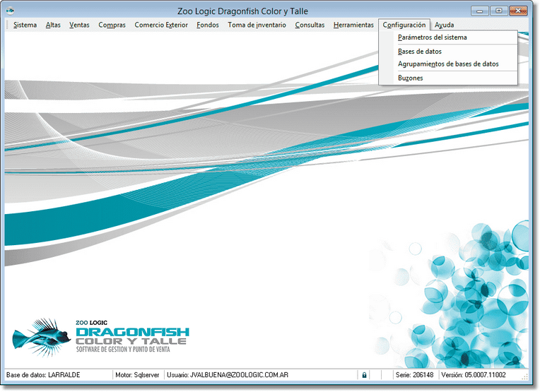Open the Ayuda menu
The width and height of the screenshot is (540, 392).
point(444,25)
